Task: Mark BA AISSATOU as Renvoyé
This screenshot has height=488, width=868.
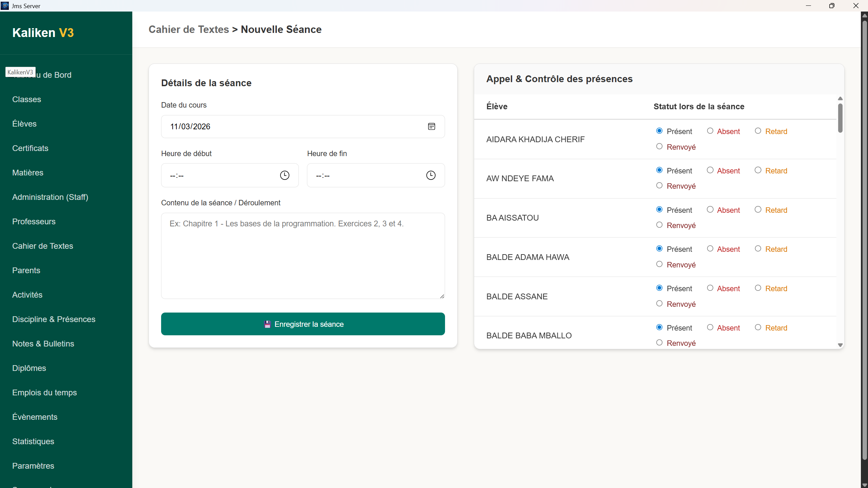Action: pyautogui.click(x=659, y=225)
